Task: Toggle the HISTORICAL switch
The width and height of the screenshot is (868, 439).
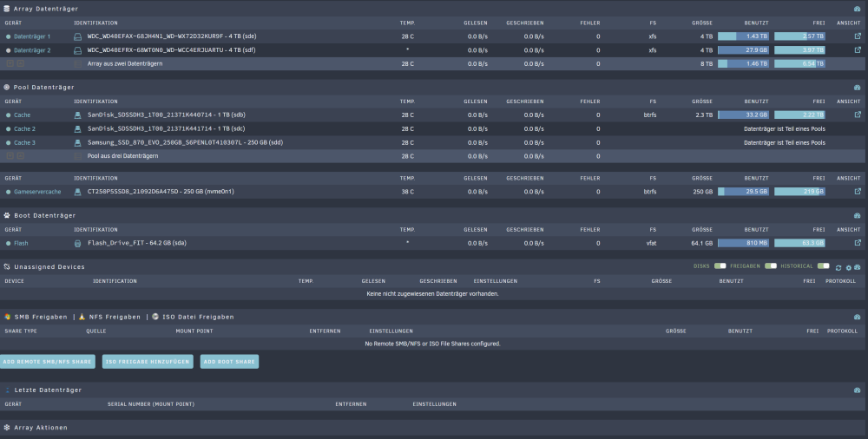Action: [824, 266]
